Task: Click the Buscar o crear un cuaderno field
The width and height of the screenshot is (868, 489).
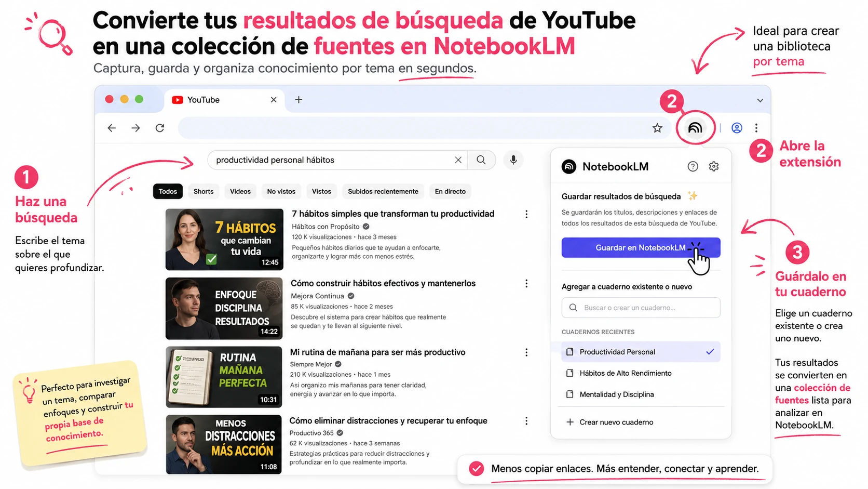Action: (641, 308)
